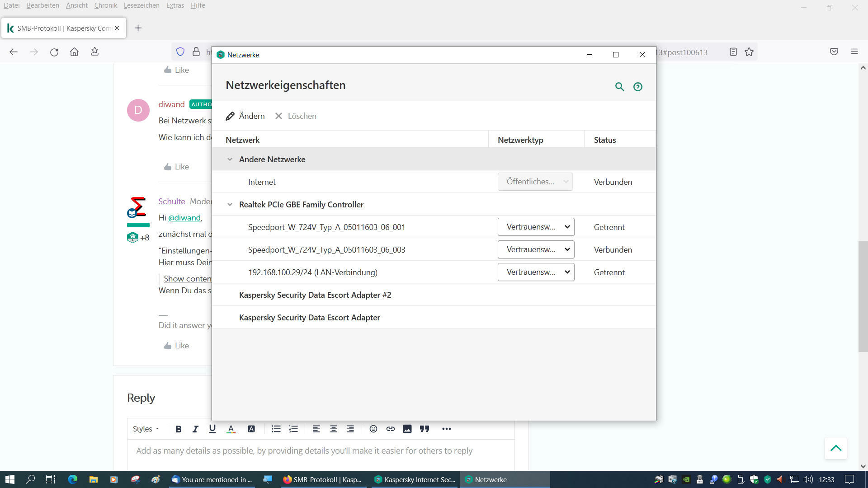Image resolution: width=868 pixels, height=488 pixels.
Task: Insert image in reply editor
Action: tap(407, 429)
